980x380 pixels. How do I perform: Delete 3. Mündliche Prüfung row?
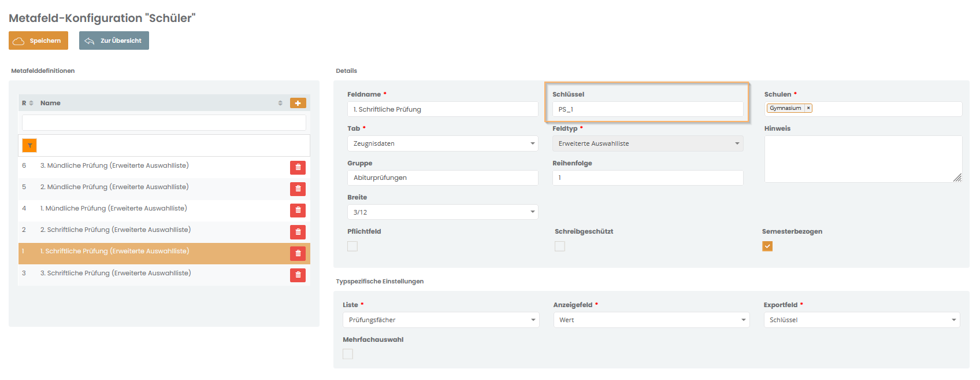tap(298, 167)
